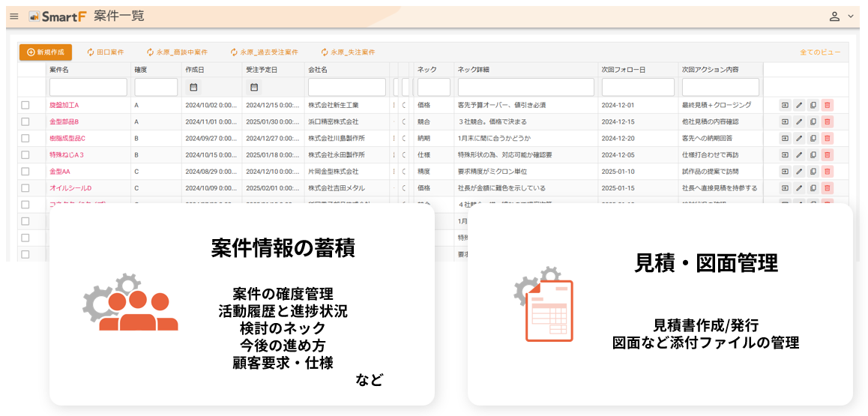Tick the checkbox for 樹脂成型品C
Image resolution: width=868 pixels, height=416 pixels.
25,139
